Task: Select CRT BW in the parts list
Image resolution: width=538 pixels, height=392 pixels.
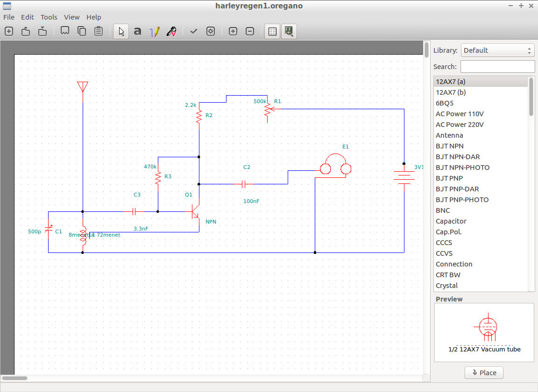Action: 481,275
